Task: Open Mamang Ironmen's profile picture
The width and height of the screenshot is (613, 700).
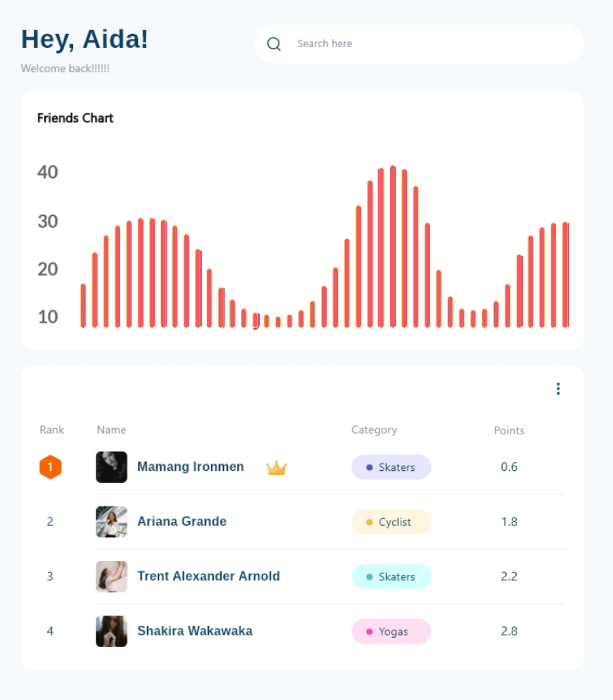Action: point(111,467)
